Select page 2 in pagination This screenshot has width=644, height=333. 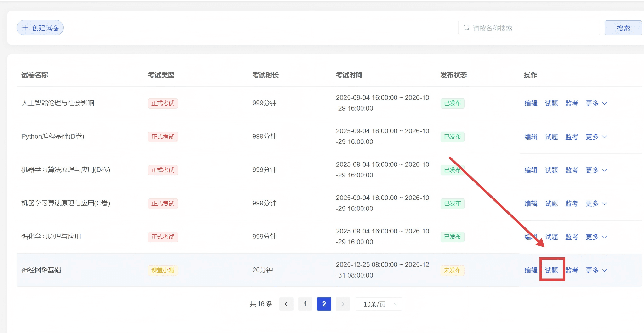click(324, 304)
